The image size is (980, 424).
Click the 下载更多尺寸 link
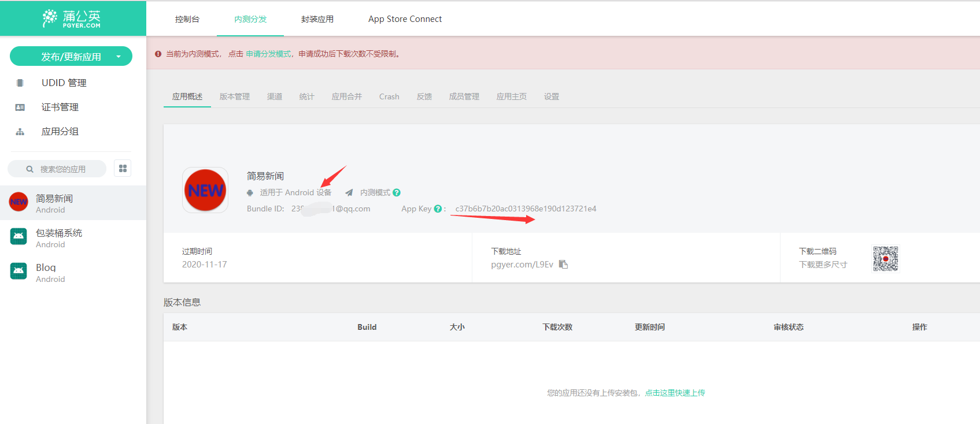click(x=823, y=265)
